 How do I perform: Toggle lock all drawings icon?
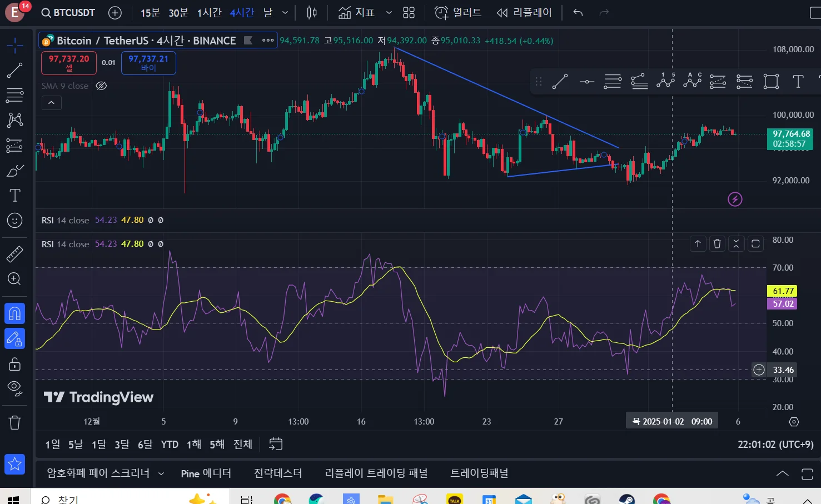coord(14,364)
